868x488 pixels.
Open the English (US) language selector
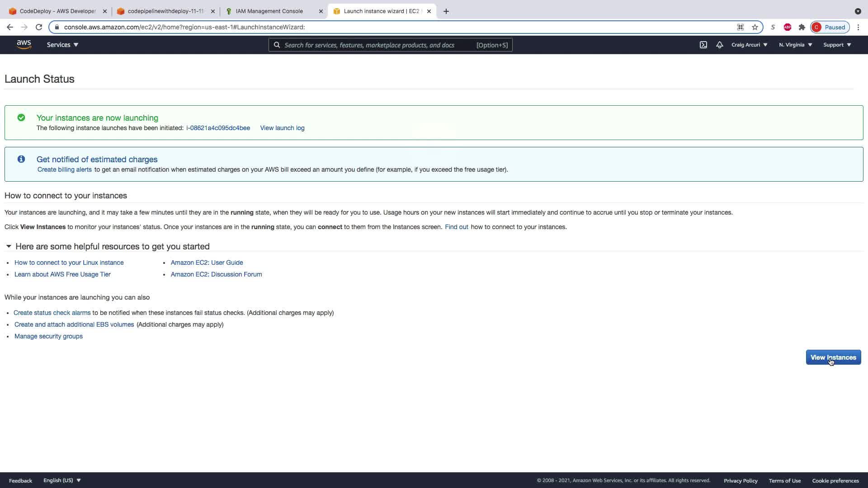pos(62,480)
